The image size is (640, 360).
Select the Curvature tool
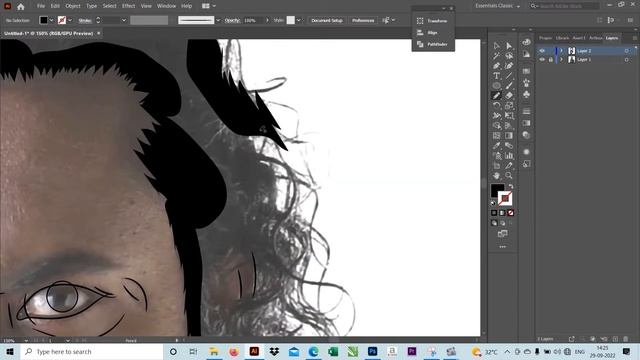pos(509,66)
